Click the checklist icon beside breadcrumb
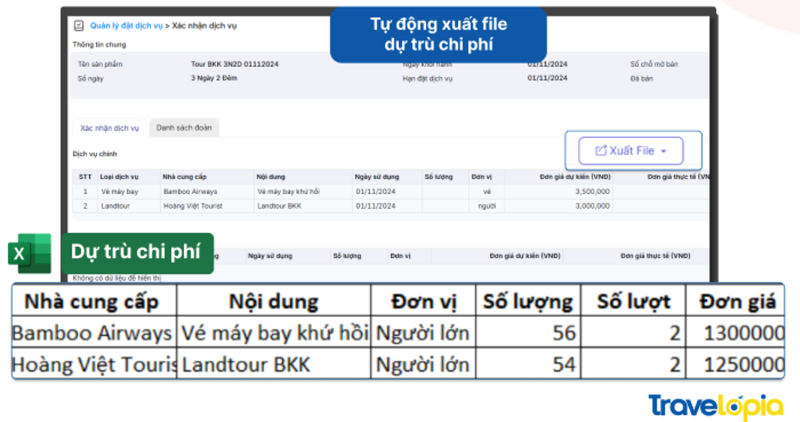Screen dimensions: 800x422 [79, 26]
